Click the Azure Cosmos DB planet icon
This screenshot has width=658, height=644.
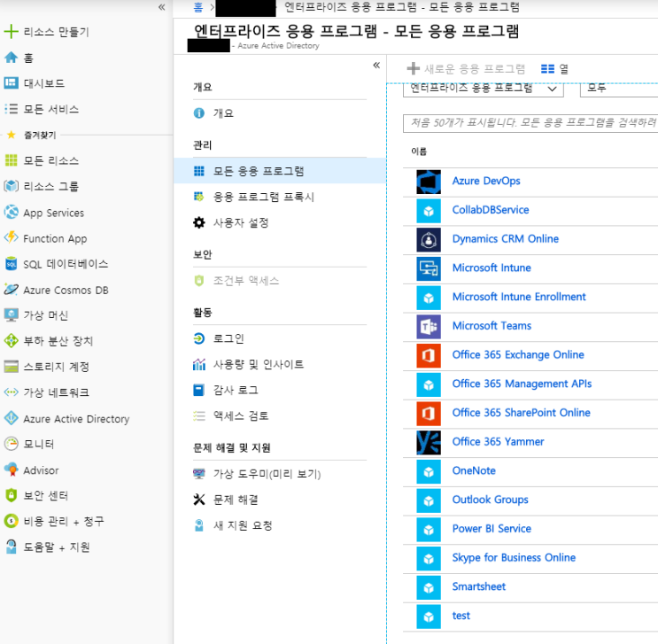11,290
